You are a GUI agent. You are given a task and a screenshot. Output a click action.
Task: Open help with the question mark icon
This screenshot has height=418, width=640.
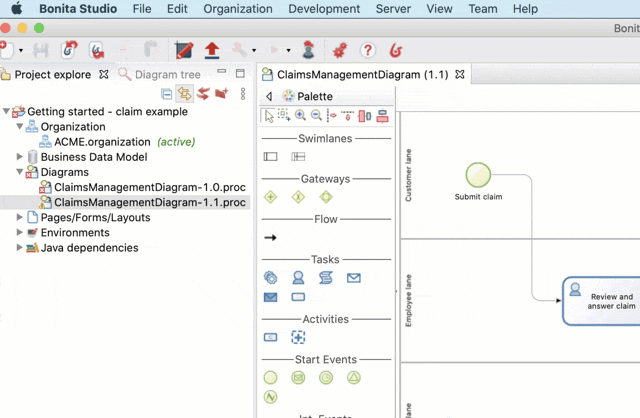coord(368,50)
